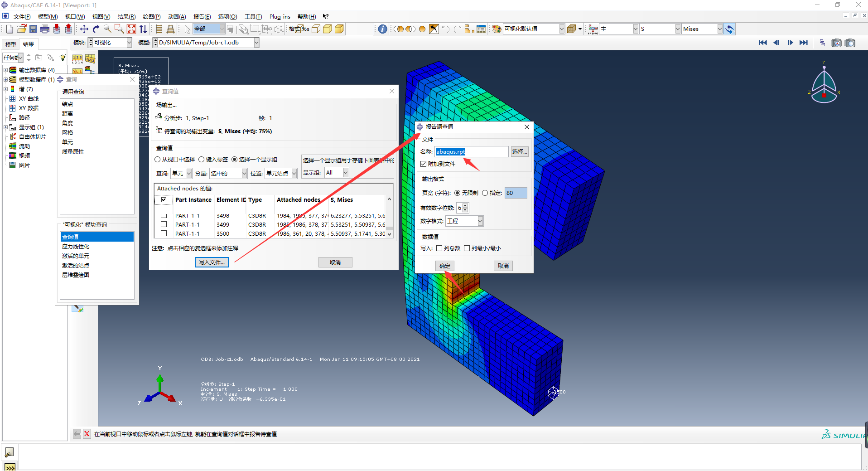Screen dimensions: 868x471
Task: Open the '位置' position dropdown
Action: click(294, 174)
